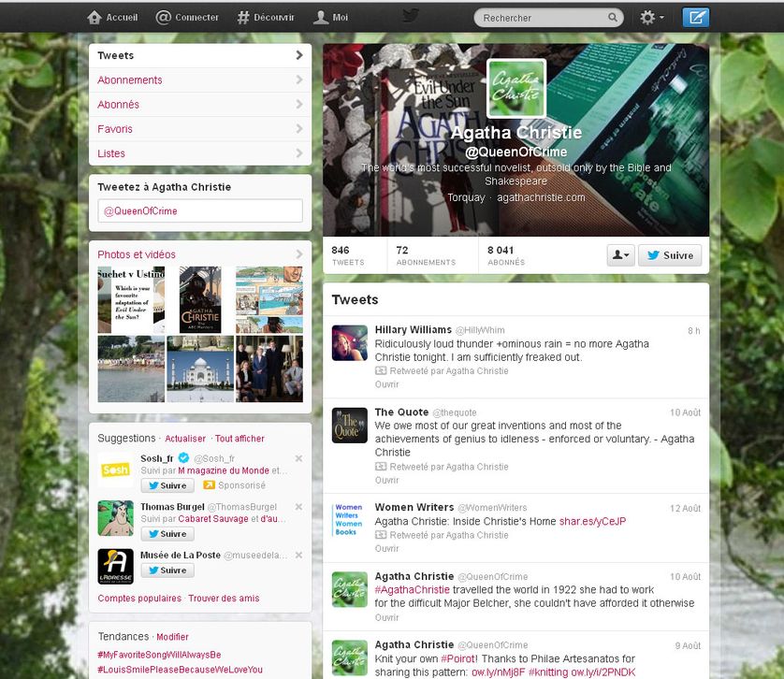Click the Sosh_fr verified badge
This screenshot has height=679, width=784.
tap(183, 457)
